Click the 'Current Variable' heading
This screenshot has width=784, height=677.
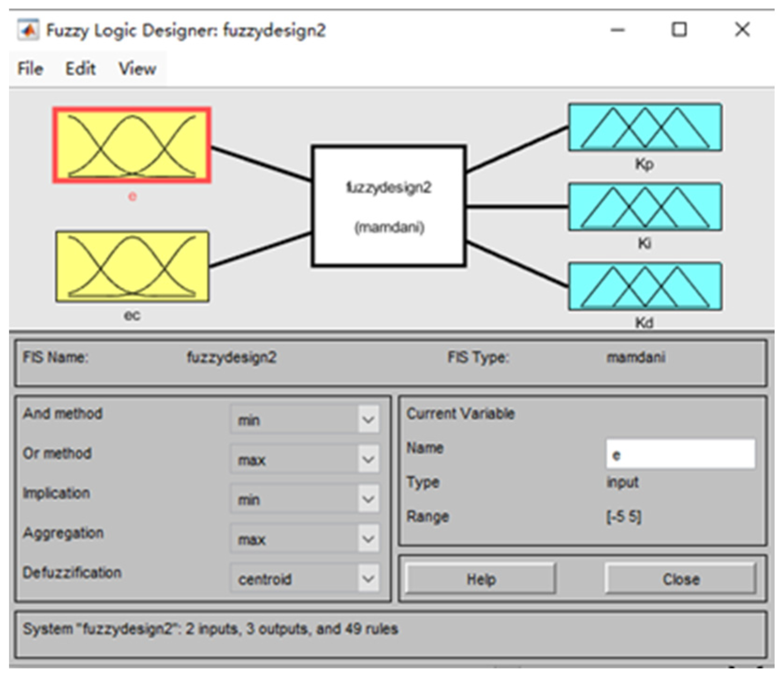[x=461, y=414]
